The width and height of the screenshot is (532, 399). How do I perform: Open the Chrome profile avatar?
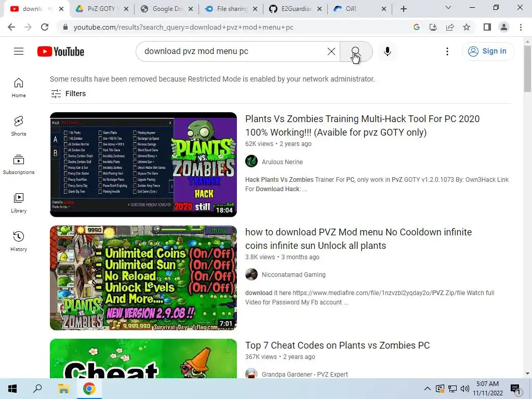(x=504, y=27)
